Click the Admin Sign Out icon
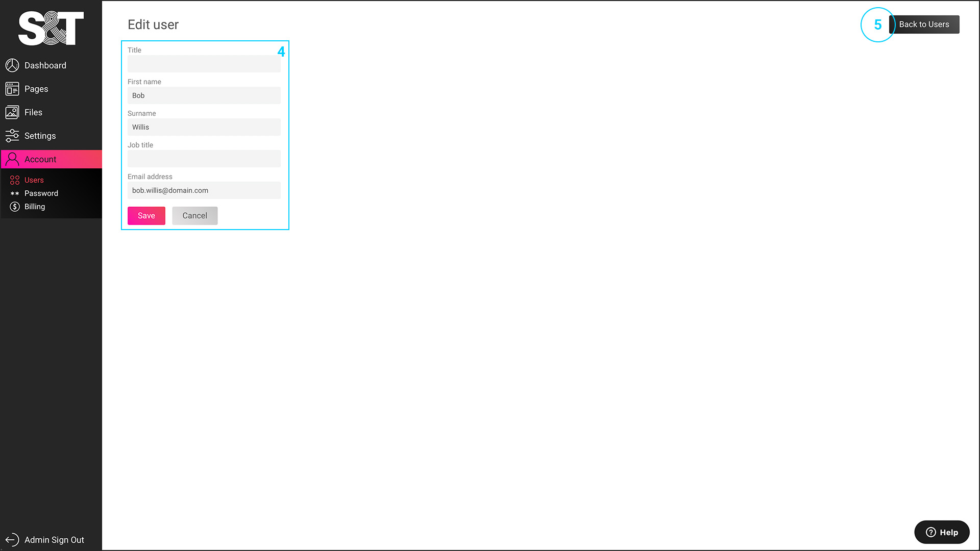Image resolution: width=980 pixels, height=551 pixels. tap(12, 540)
